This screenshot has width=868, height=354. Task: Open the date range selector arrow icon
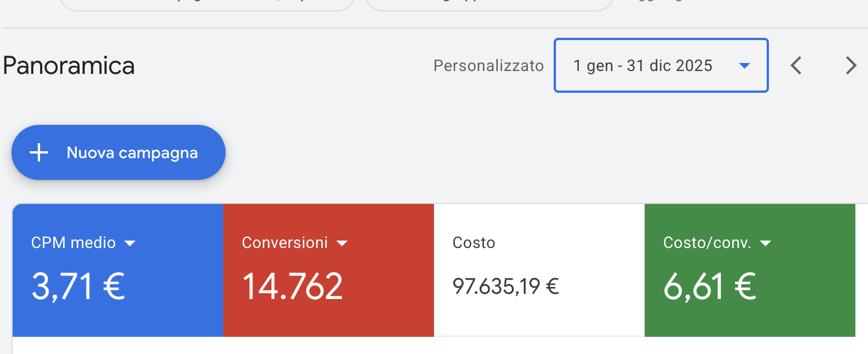744,65
